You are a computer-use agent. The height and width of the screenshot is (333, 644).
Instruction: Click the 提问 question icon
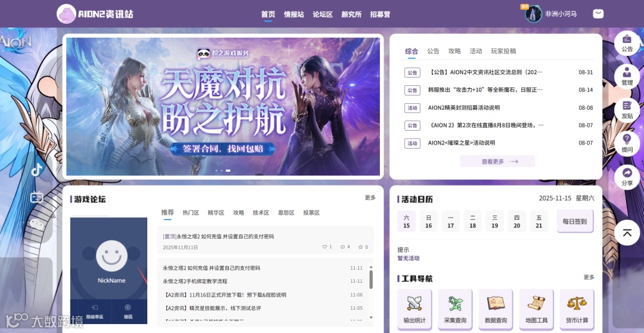coord(627,143)
